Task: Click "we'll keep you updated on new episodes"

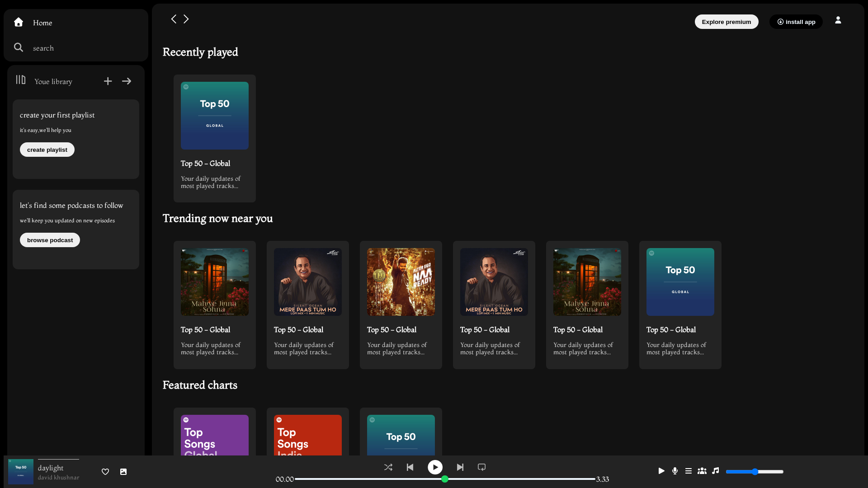Action: click(67, 221)
